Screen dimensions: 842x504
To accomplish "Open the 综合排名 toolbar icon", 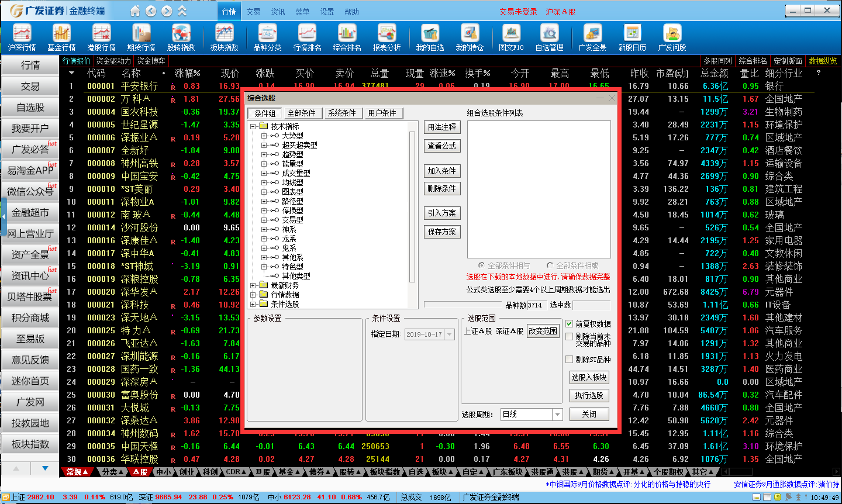I will click(347, 38).
